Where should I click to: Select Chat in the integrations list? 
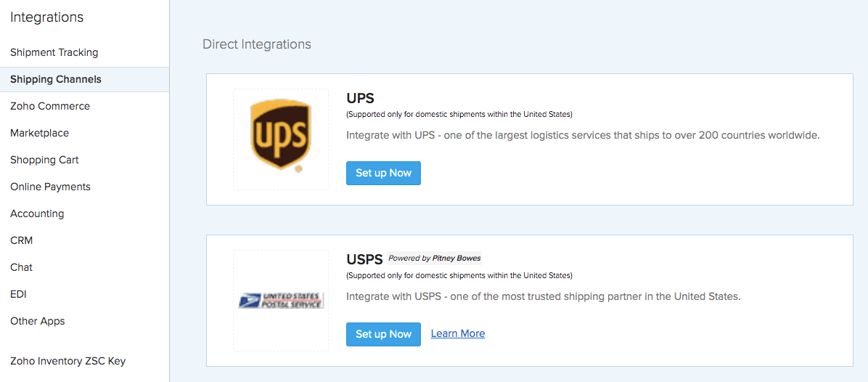coord(22,267)
